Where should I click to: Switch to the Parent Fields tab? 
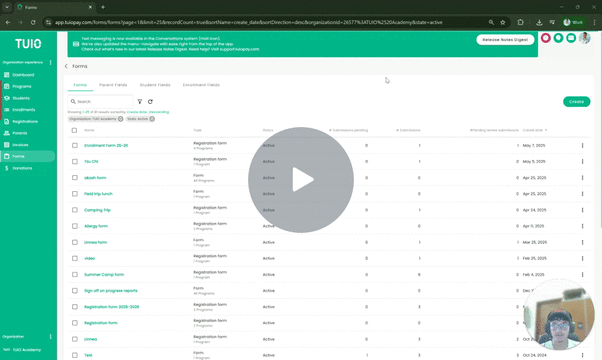113,85
